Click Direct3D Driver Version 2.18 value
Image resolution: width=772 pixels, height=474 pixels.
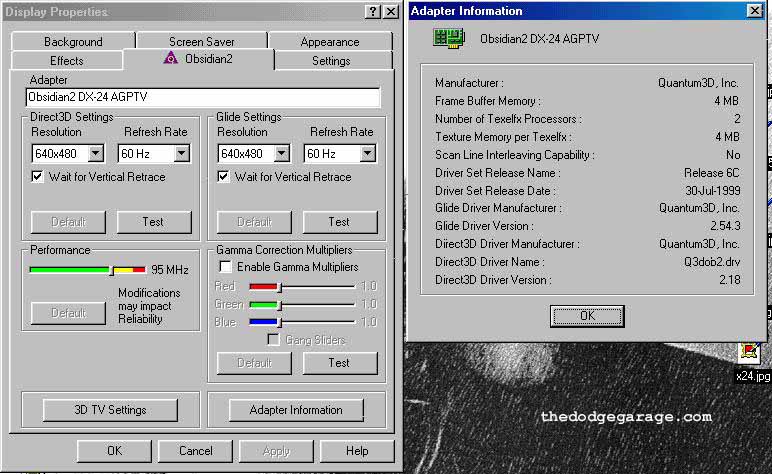pos(730,280)
